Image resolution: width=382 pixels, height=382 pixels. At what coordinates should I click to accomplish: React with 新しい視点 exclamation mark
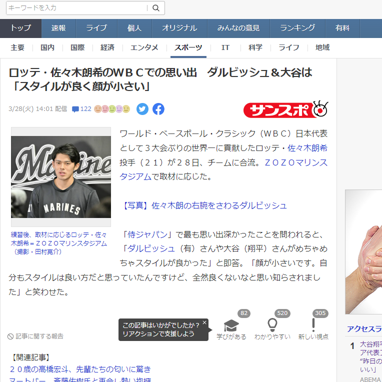[x=313, y=329]
